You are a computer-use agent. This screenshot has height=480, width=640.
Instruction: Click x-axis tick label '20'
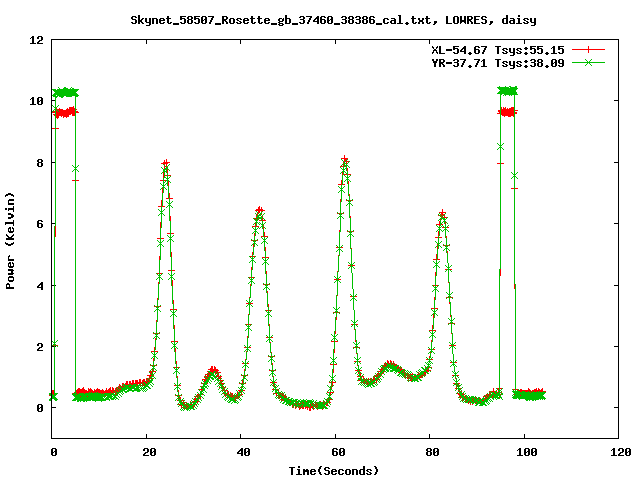tap(149, 452)
